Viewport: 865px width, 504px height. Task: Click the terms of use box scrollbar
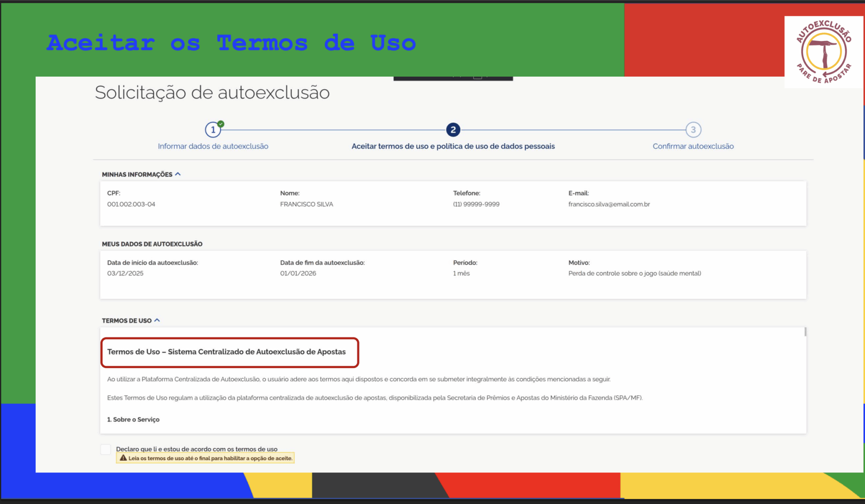805,332
